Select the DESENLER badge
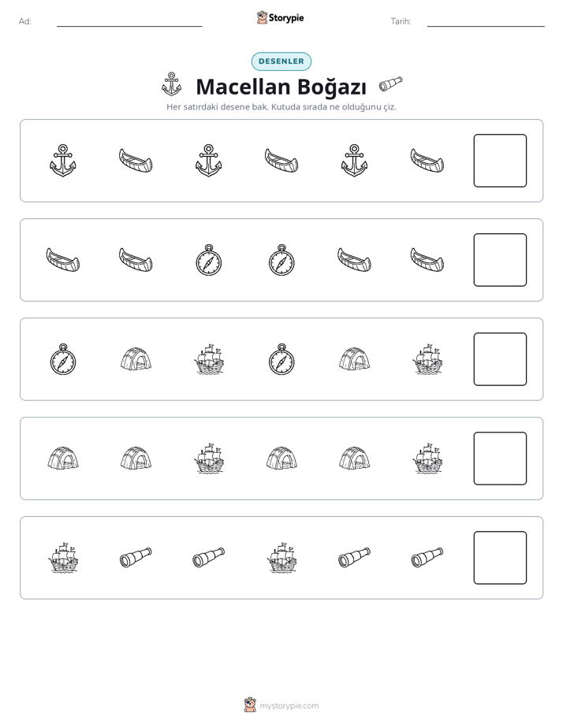The width and height of the screenshot is (563, 728). point(281,61)
